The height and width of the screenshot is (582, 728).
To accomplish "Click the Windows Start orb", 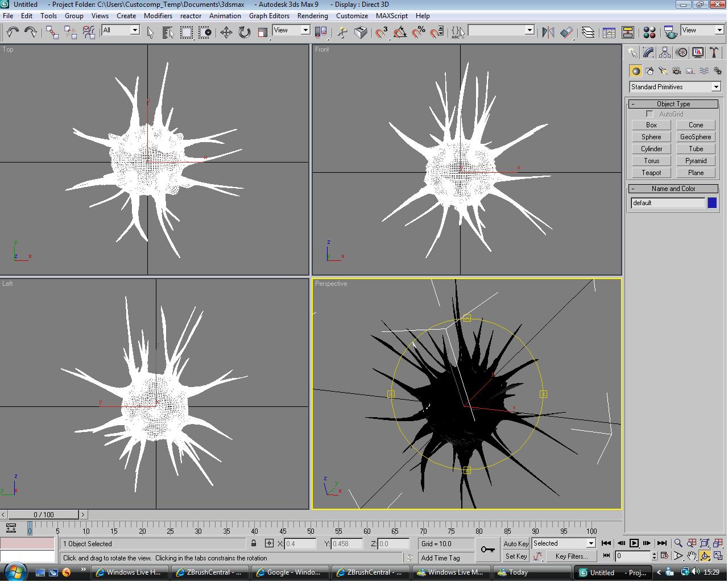I will [15, 571].
